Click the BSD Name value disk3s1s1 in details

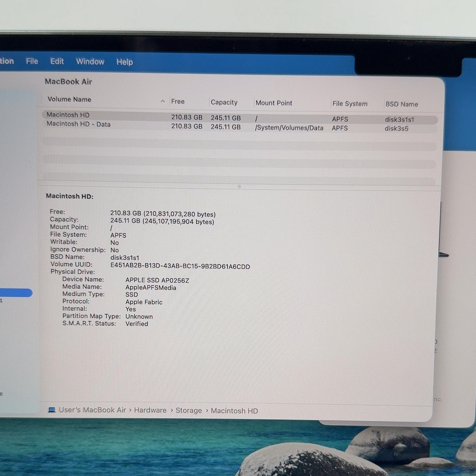click(125, 258)
